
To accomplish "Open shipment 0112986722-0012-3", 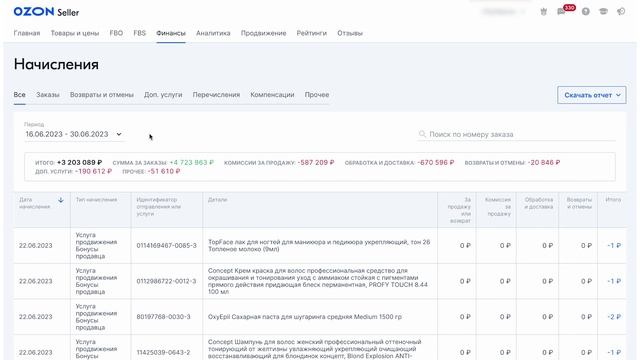I will click(167, 281).
